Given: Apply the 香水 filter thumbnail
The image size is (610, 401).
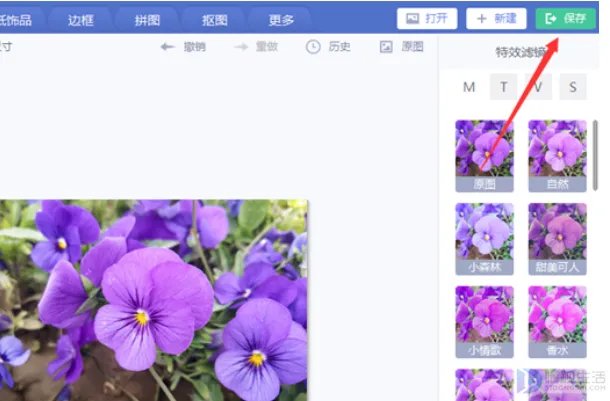Looking at the screenshot, I should click(x=557, y=322).
